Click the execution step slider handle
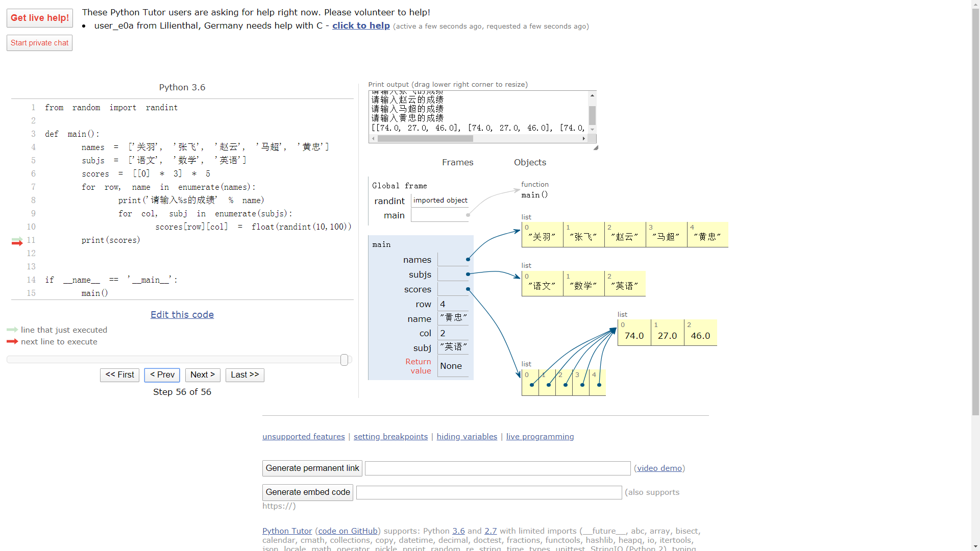The image size is (980, 551). 345,360
